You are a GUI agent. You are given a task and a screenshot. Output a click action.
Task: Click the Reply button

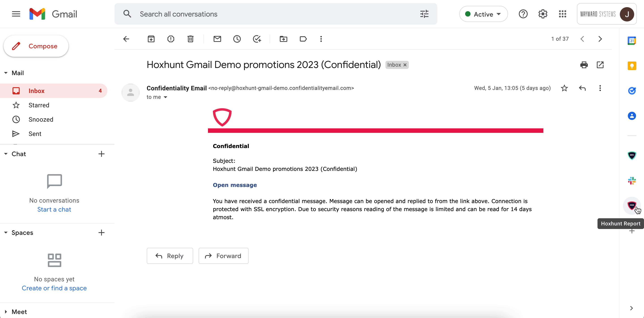(170, 256)
